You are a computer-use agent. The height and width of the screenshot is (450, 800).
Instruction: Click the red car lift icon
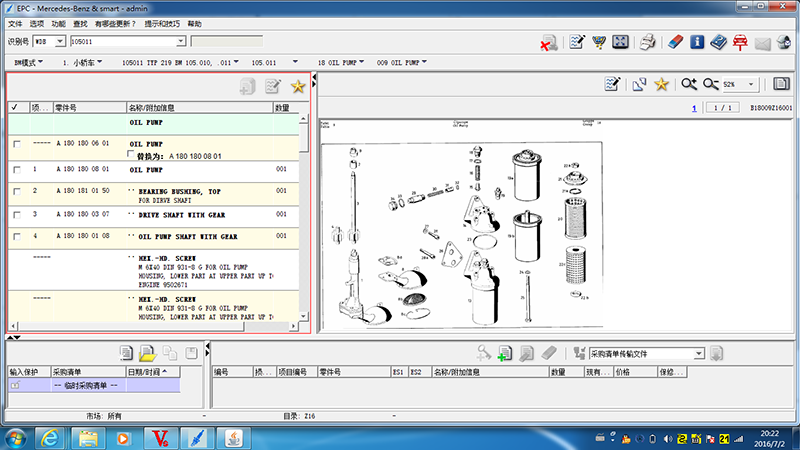click(740, 42)
